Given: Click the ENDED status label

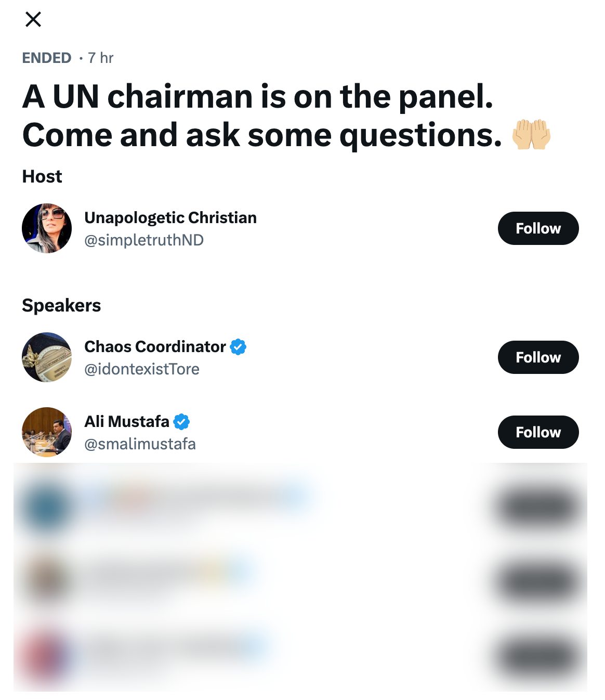Looking at the screenshot, I should [46, 58].
